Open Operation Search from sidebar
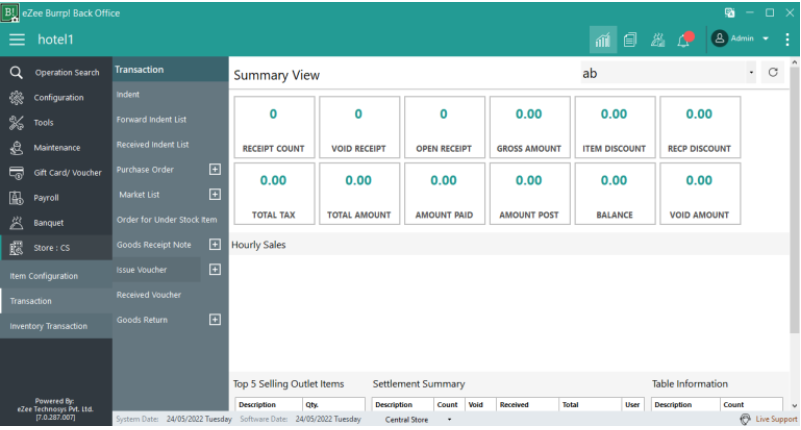The width and height of the screenshot is (801, 430). point(55,73)
